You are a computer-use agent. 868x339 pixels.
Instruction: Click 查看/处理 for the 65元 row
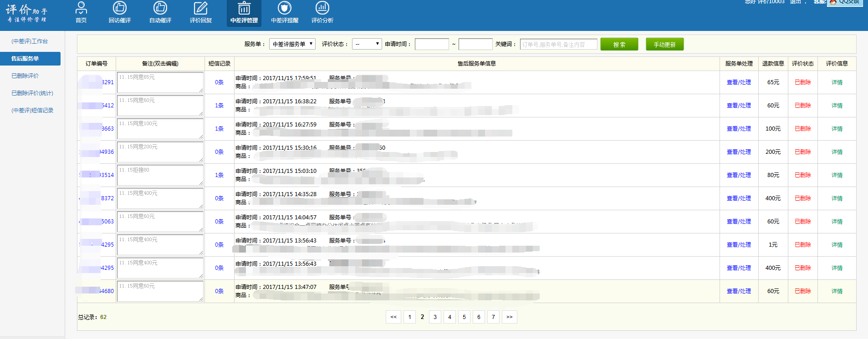[x=739, y=82]
